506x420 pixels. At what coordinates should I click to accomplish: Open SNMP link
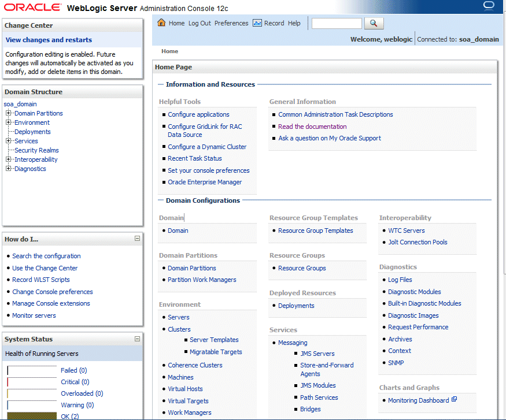[396, 363]
